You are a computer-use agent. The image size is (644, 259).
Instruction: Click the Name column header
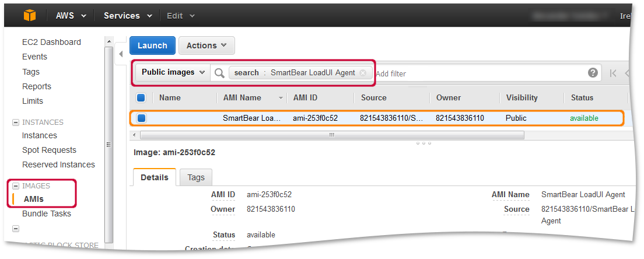[x=170, y=97]
